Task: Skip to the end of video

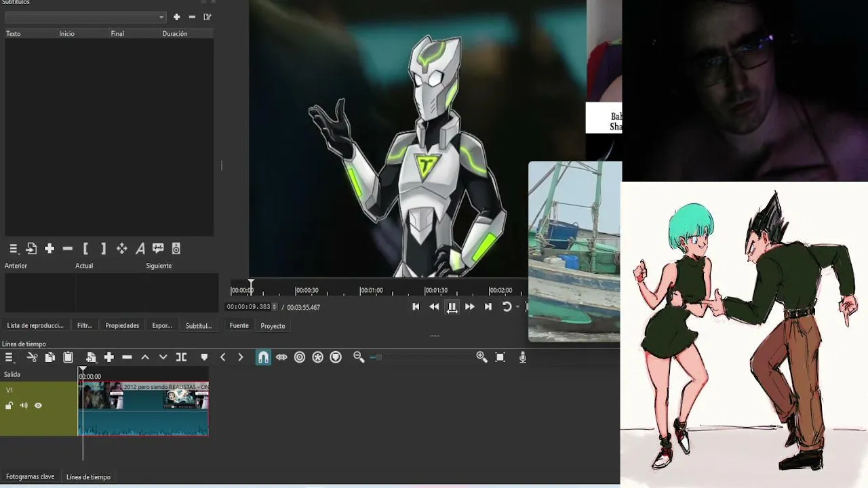Action: coord(488,307)
